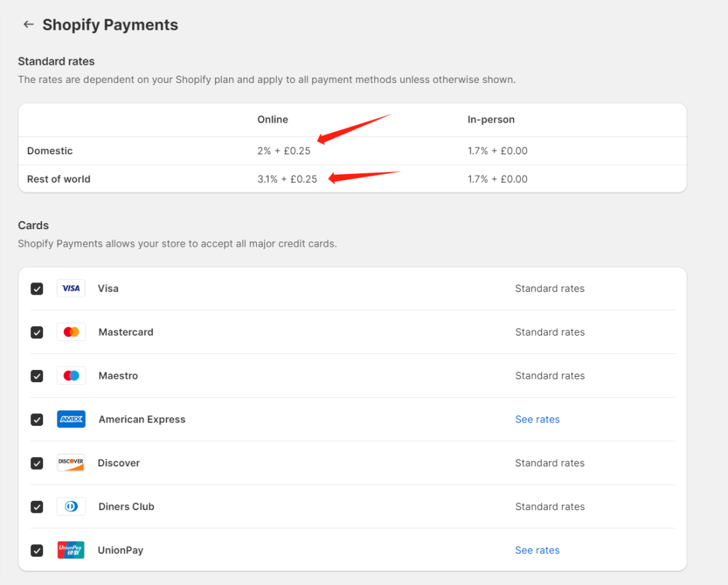Click Standard rates text in Discover row

(x=550, y=463)
